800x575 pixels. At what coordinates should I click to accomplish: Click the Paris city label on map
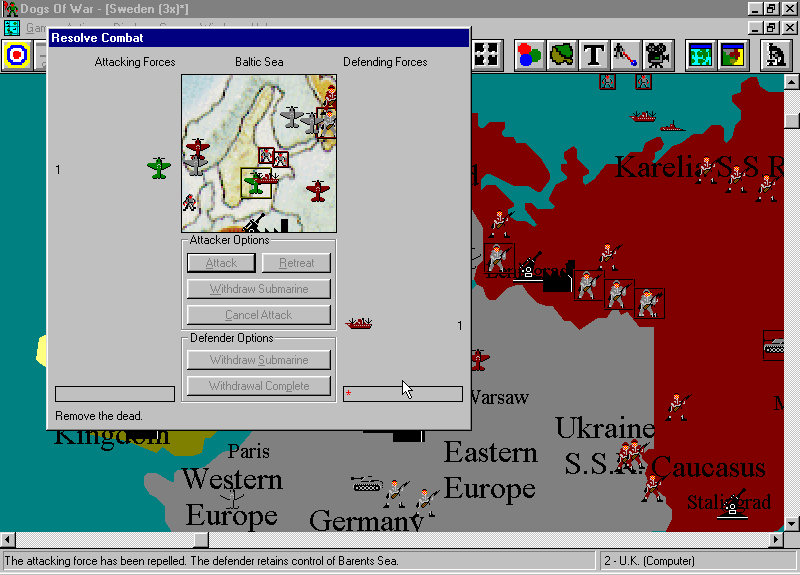click(x=248, y=451)
